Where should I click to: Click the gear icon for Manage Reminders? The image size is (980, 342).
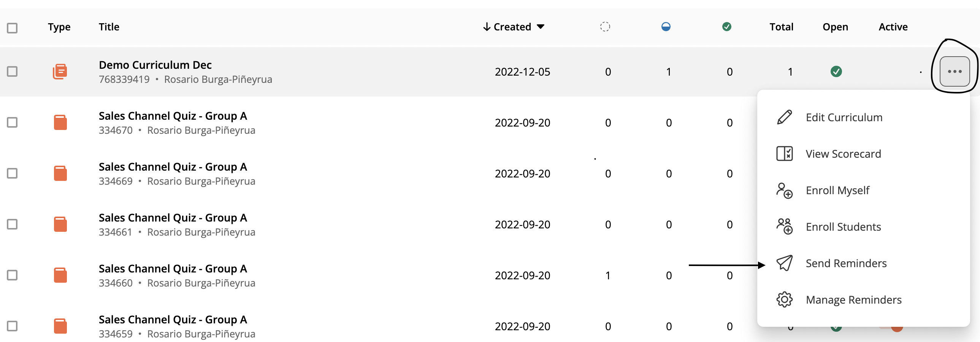click(x=784, y=300)
